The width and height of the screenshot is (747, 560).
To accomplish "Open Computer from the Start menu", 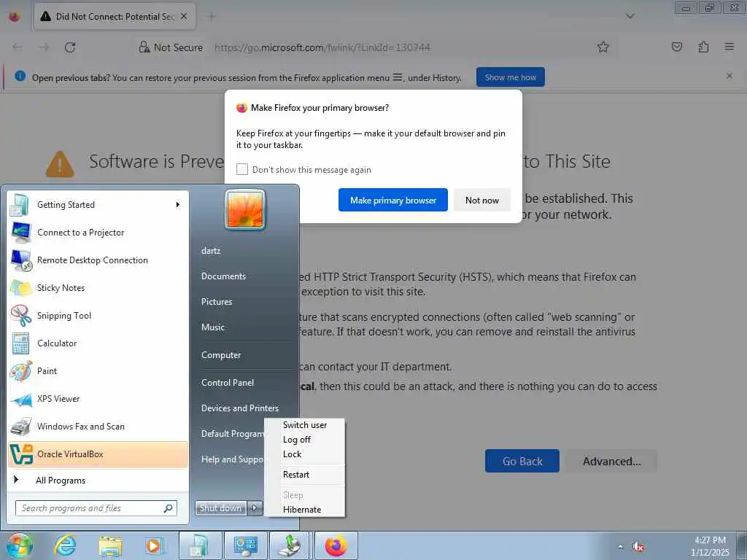I will [221, 355].
